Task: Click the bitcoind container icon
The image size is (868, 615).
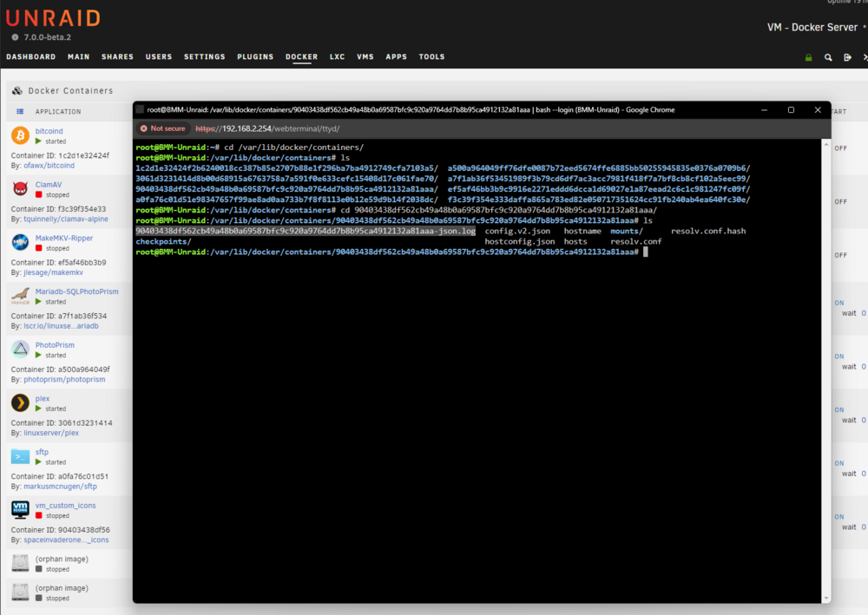Action: point(21,135)
